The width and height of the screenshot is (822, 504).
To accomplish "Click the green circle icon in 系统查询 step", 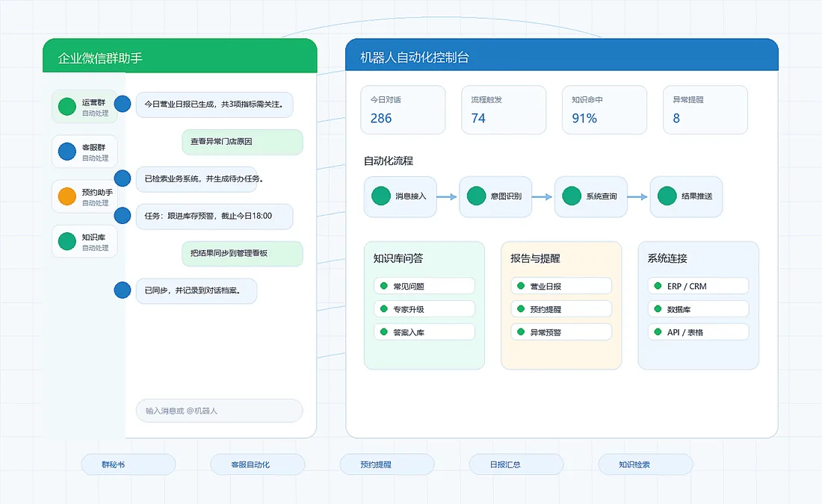I will [572, 196].
